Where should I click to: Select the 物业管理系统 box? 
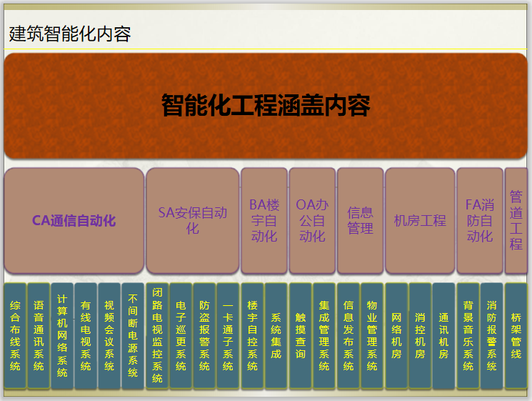pos(372,335)
